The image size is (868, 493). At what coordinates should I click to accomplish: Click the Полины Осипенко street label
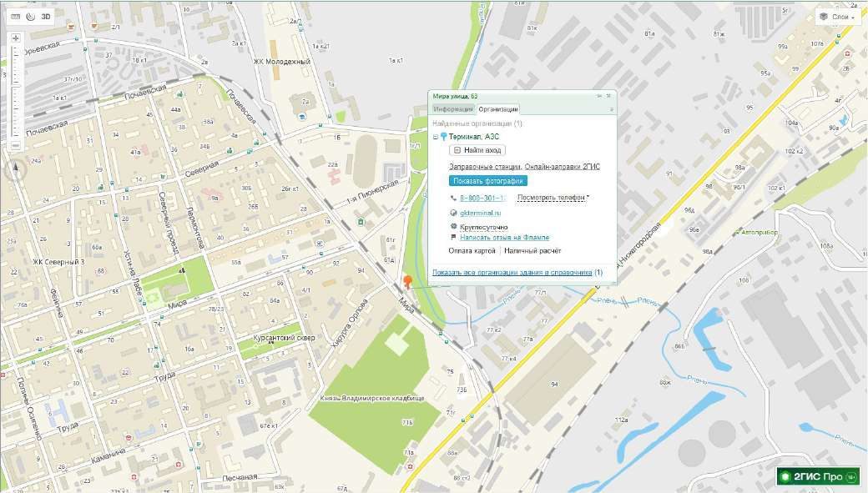[28, 410]
